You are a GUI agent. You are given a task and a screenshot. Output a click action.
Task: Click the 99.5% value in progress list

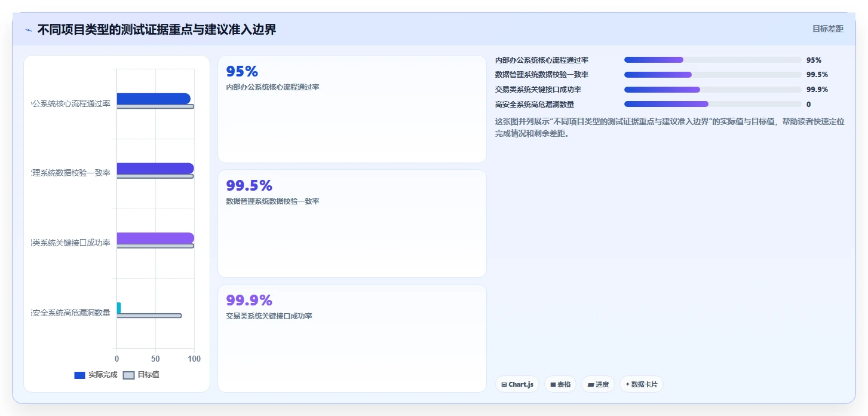817,75
